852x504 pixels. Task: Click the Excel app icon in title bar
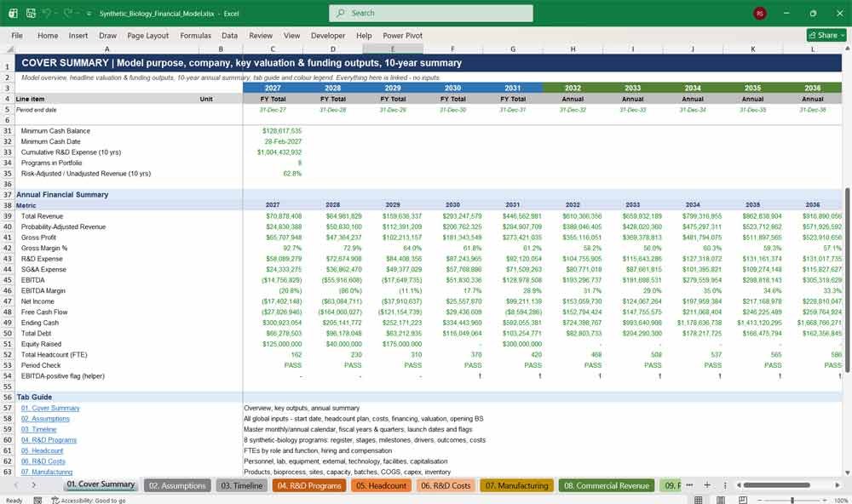(x=13, y=13)
